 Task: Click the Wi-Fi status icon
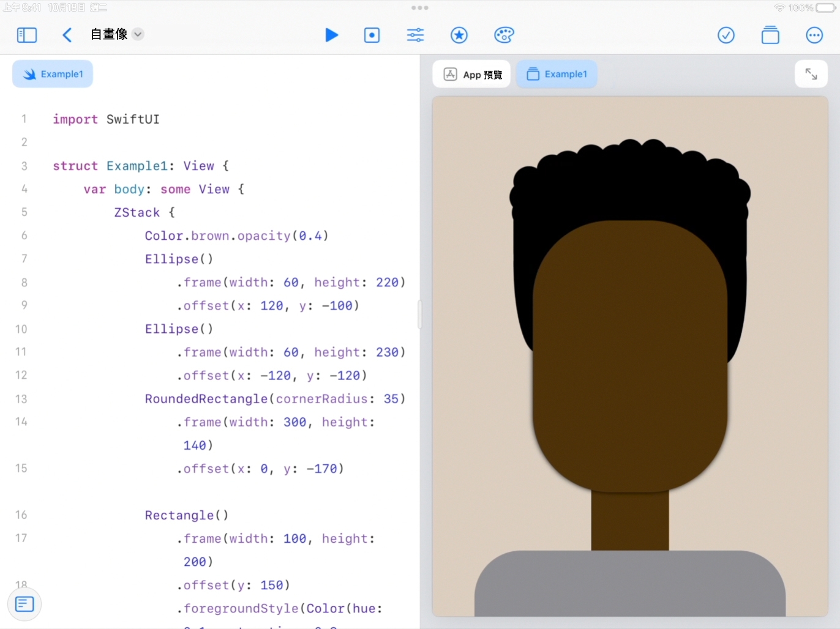click(779, 8)
